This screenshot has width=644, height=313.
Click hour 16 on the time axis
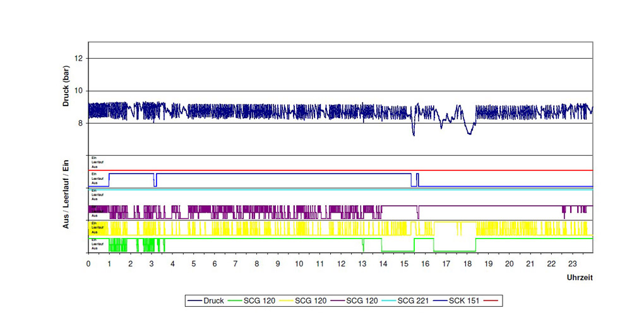click(x=425, y=263)
